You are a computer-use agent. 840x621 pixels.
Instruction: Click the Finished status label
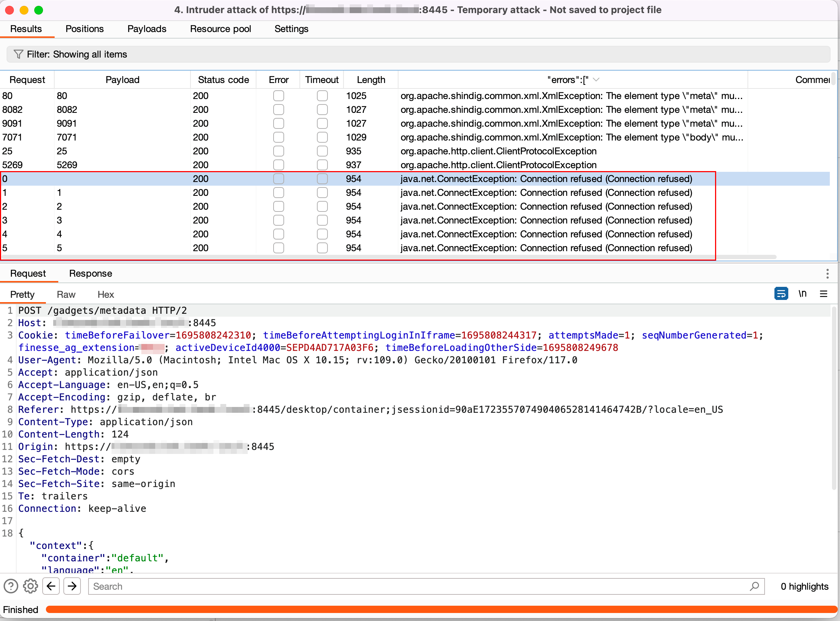tap(21, 609)
